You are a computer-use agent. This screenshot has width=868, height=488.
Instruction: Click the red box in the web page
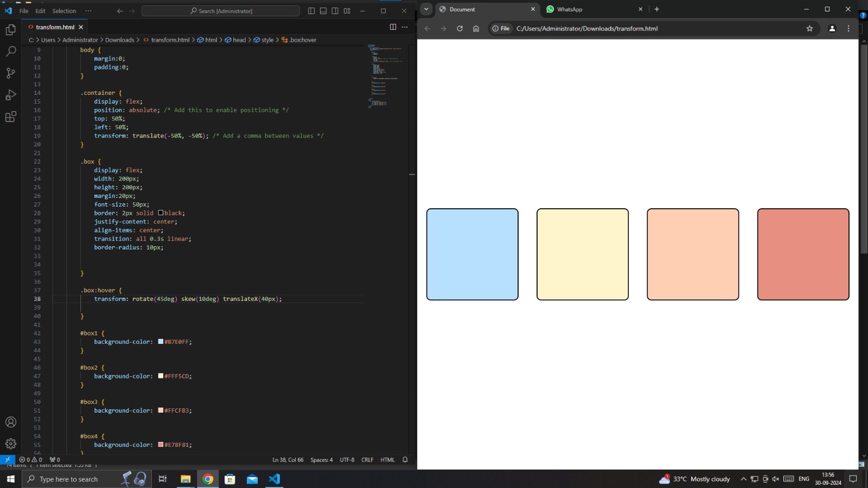[803, 254]
